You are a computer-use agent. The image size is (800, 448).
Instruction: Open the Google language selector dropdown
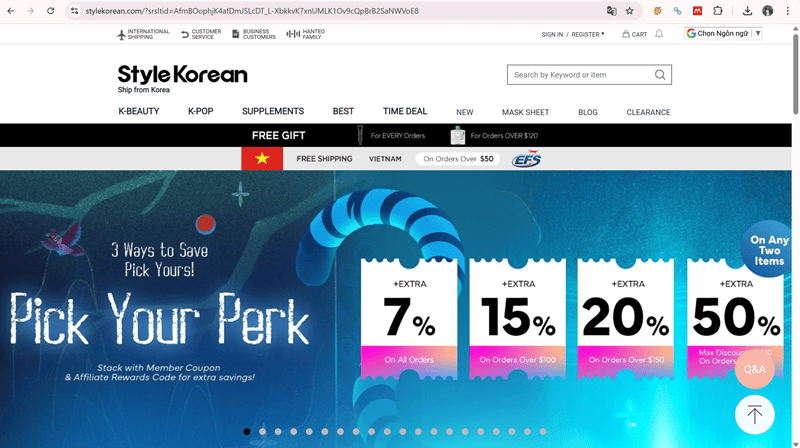(x=723, y=34)
